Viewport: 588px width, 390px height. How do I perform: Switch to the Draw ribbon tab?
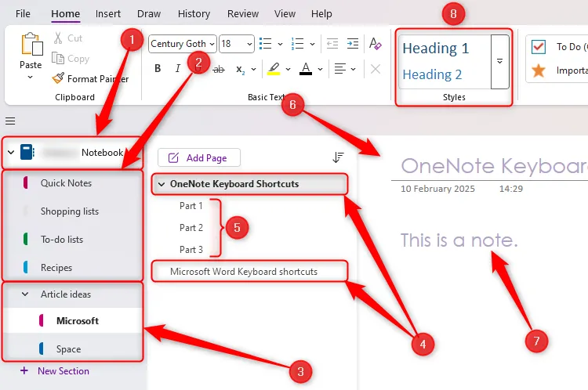[149, 14]
